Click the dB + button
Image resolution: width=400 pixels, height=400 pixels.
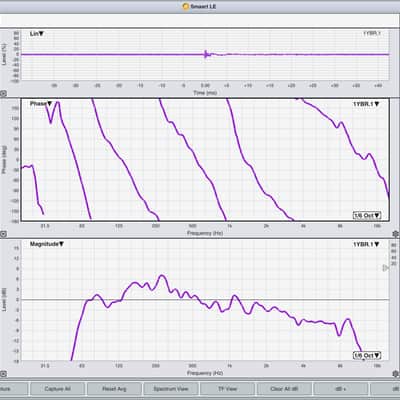click(x=341, y=389)
